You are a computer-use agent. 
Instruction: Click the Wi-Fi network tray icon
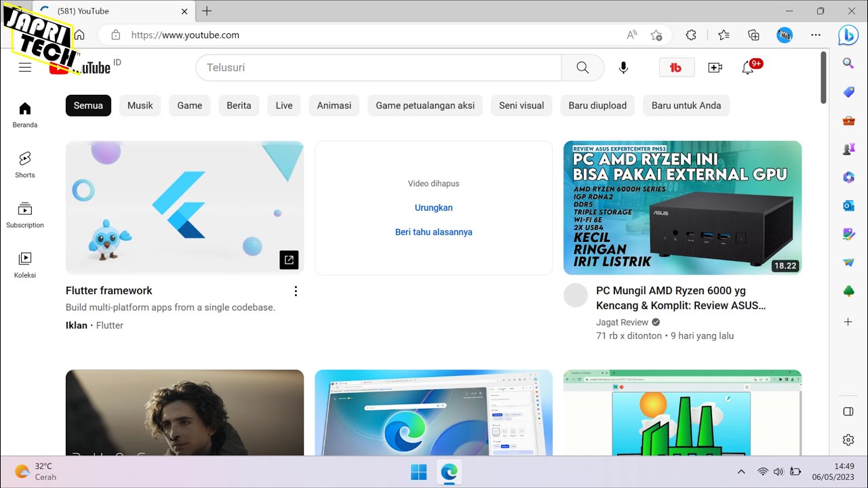(763, 472)
